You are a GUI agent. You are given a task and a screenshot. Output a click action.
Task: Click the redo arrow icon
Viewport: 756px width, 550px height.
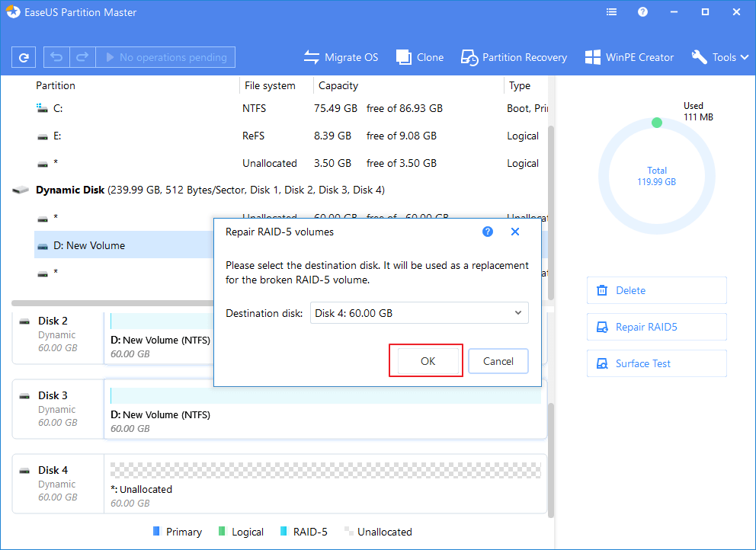point(82,57)
